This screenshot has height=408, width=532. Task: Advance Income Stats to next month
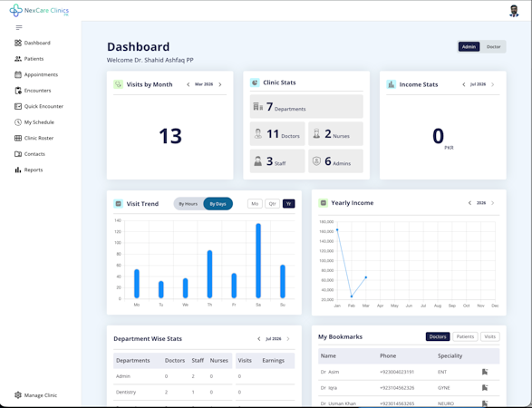pos(493,84)
